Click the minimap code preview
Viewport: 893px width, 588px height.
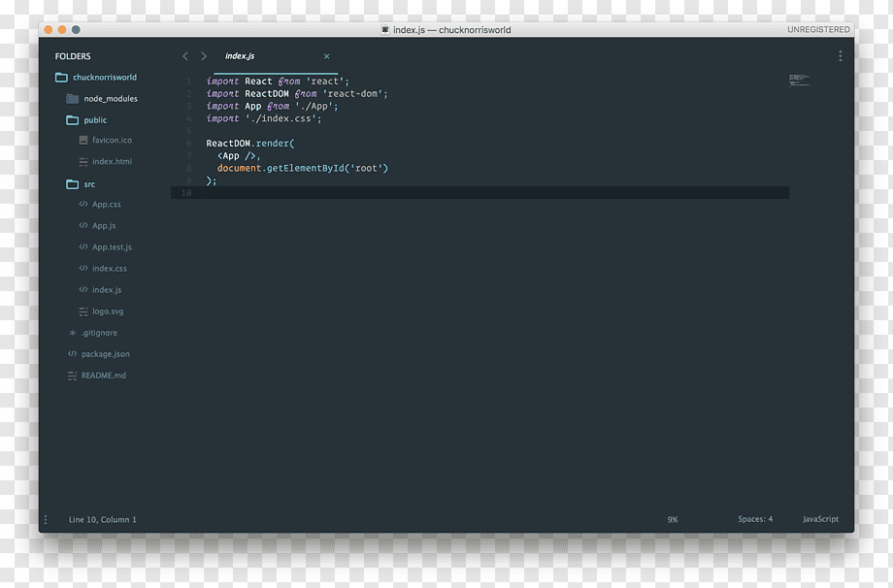(x=799, y=79)
